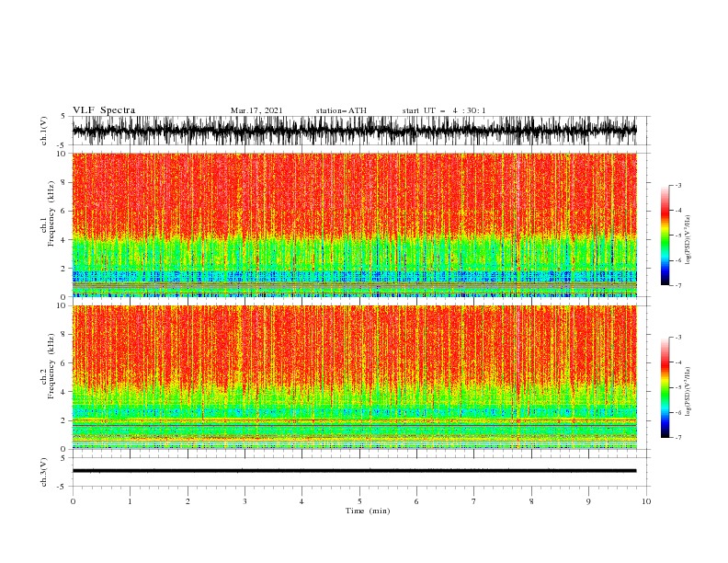Click the time axis tick label '8'
Screen dimensions: 728x563
tap(531, 501)
